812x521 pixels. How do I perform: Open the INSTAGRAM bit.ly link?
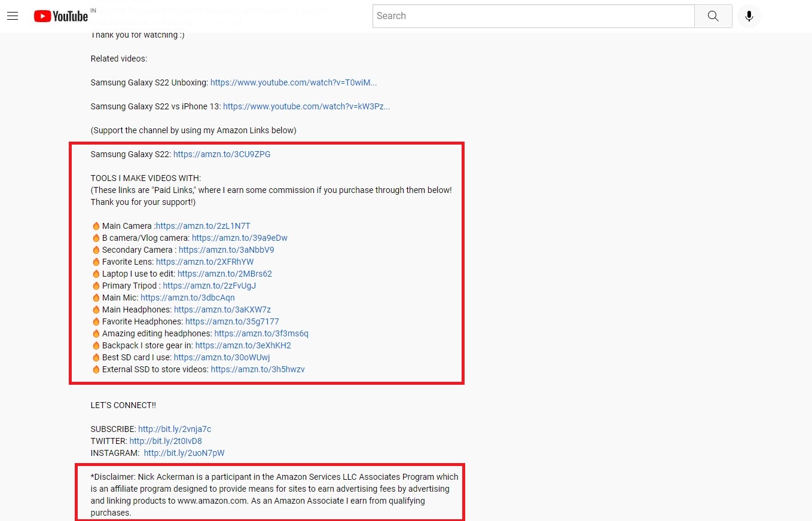pyautogui.click(x=184, y=453)
